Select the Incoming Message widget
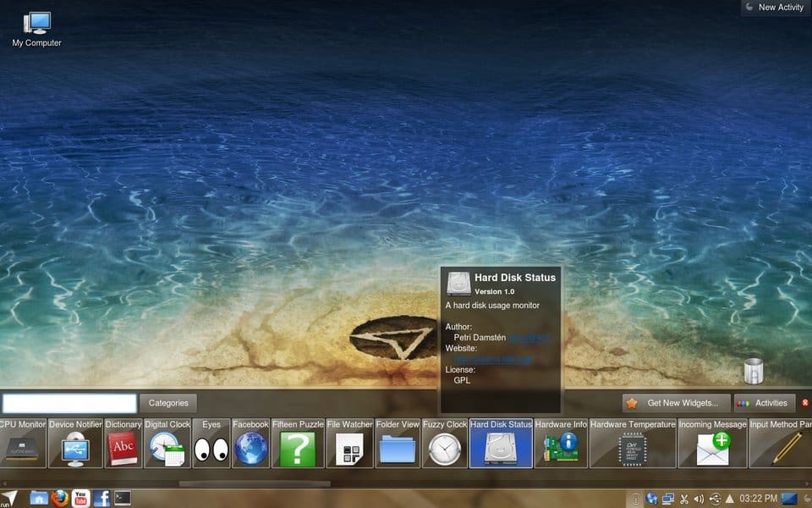 (x=712, y=443)
